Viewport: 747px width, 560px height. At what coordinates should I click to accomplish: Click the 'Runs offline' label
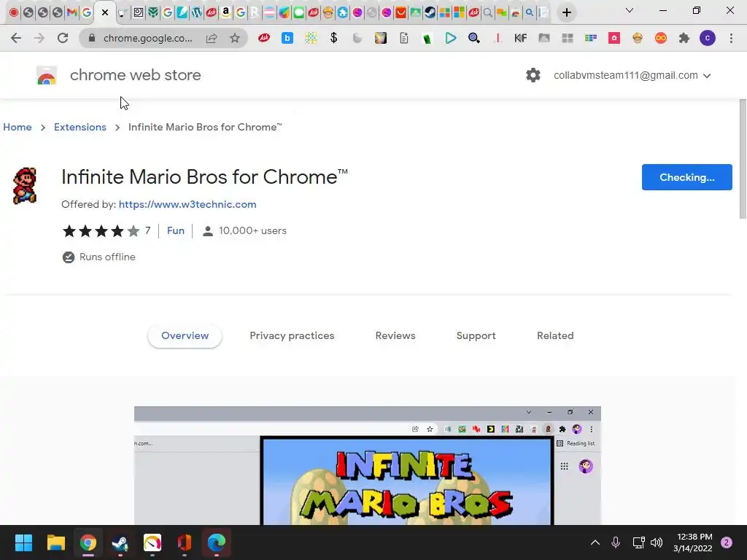(107, 257)
